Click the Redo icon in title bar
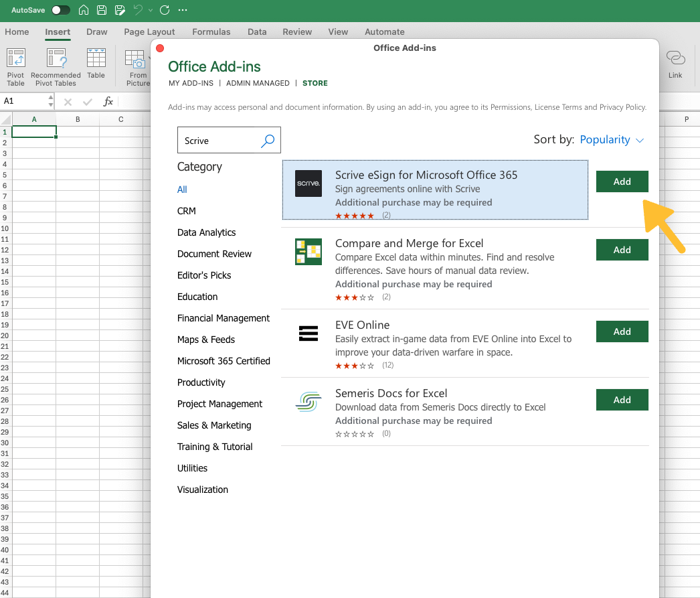Image resolution: width=700 pixels, height=598 pixels. (165, 10)
